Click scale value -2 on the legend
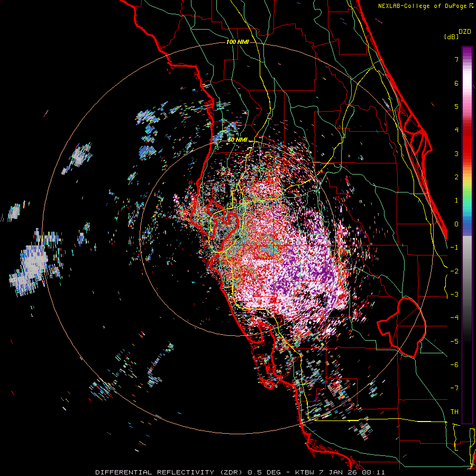Viewport: 476px width, 476px height. [454, 271]
